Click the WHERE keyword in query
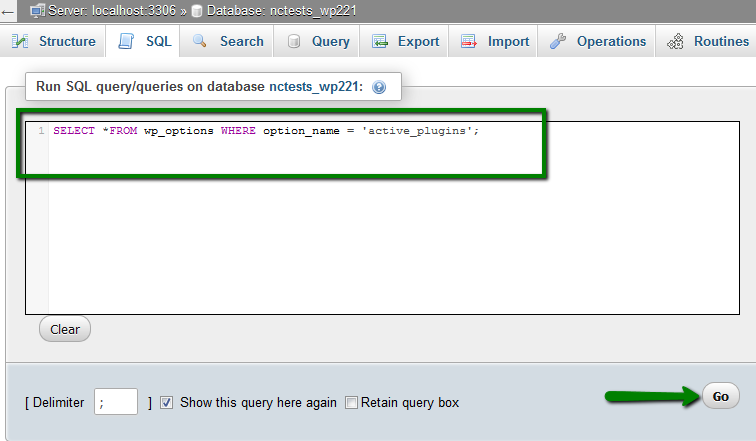This screenshot has width=756, height=441. point(238,131)
